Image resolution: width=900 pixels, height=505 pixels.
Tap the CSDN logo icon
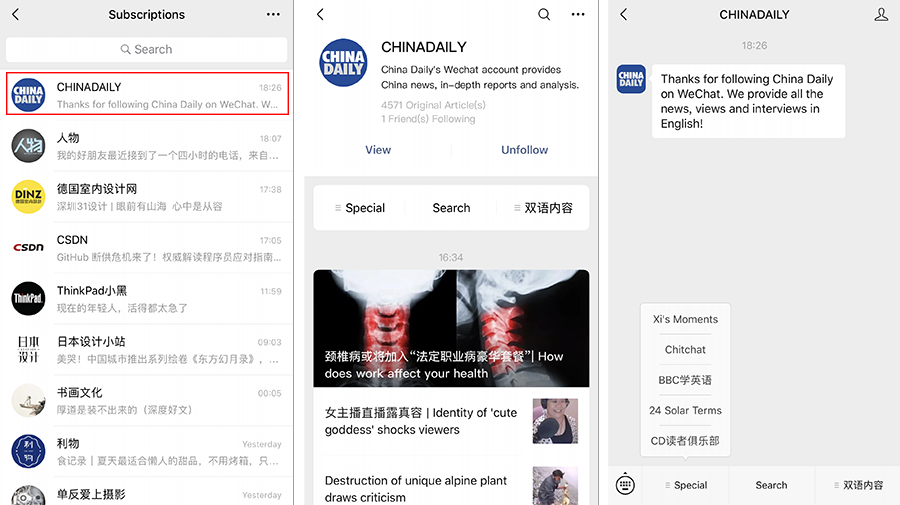[x=28, y=247]
